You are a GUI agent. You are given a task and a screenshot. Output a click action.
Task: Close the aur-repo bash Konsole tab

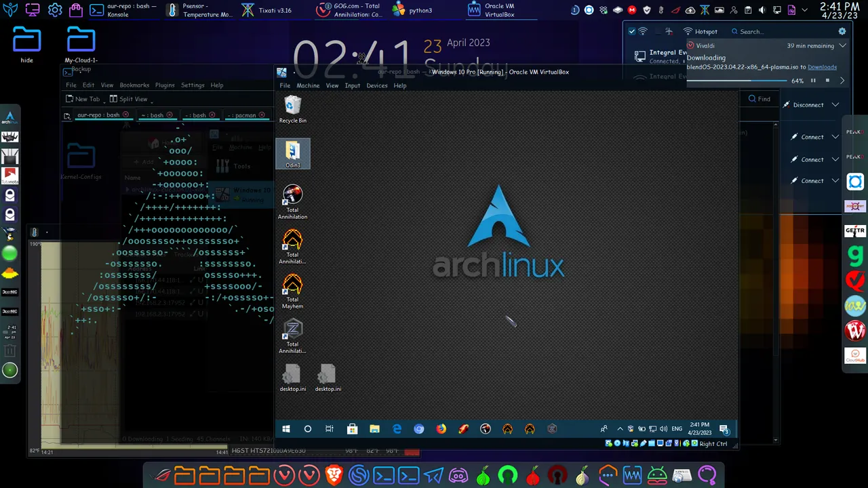[125, 115]
